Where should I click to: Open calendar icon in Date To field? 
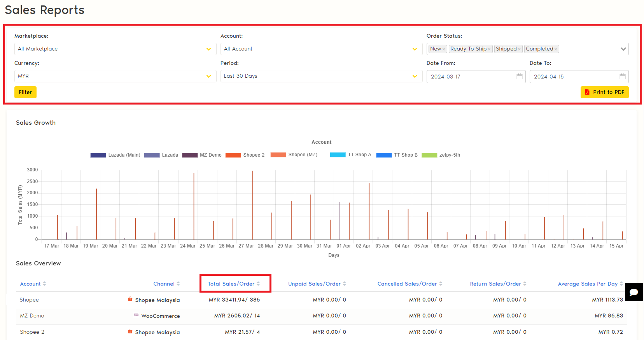[x=622, y=77]
